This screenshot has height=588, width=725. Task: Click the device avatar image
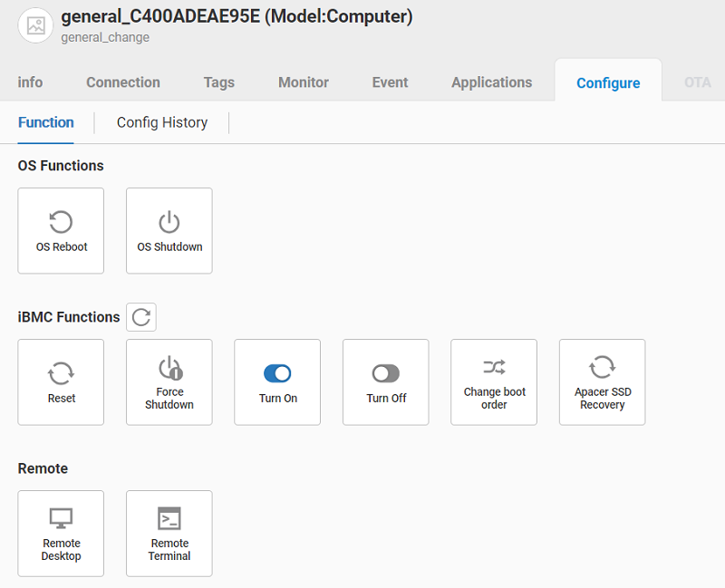click(x=34, y=25)
